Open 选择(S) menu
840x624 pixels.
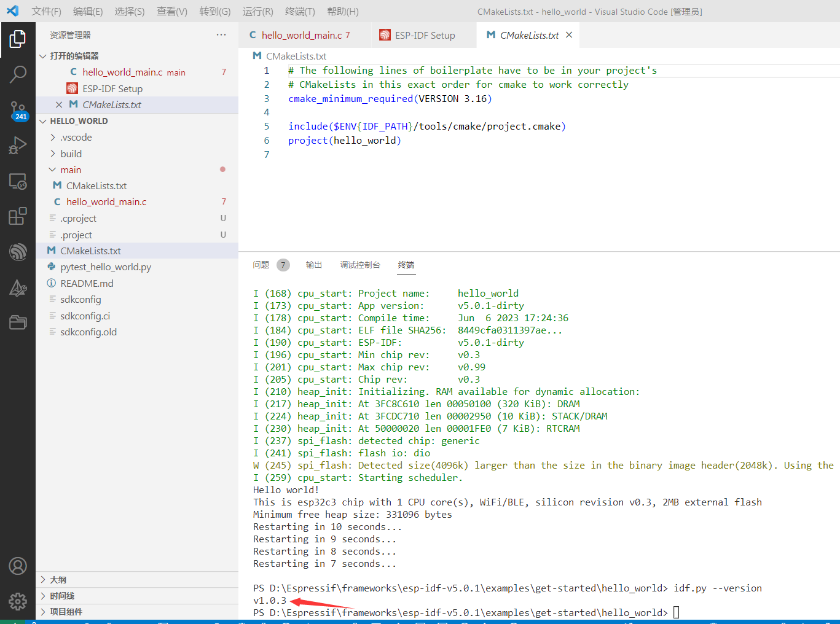pyautogui.click(x=130, y=11)
